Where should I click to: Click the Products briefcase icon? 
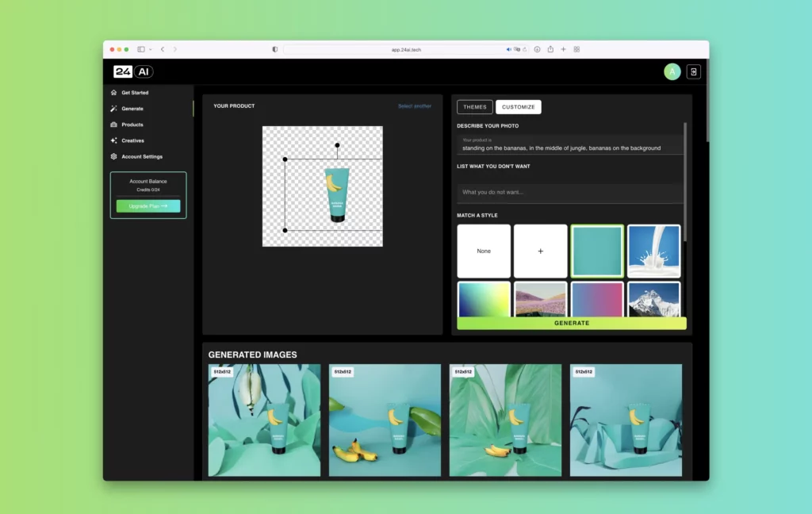[x=114, y=125]
